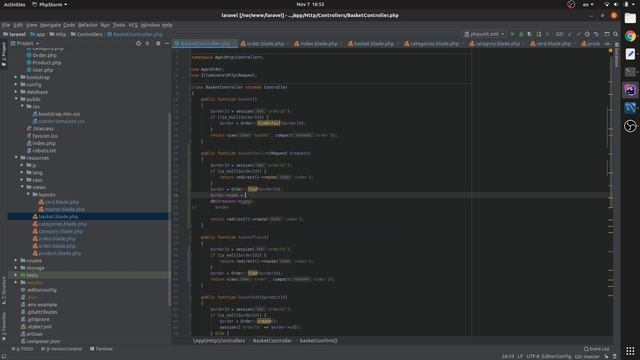The height and width of the screenshot is (360, 640).
Task: Open the TODO tool window button
Action: [x=23, y=349]
